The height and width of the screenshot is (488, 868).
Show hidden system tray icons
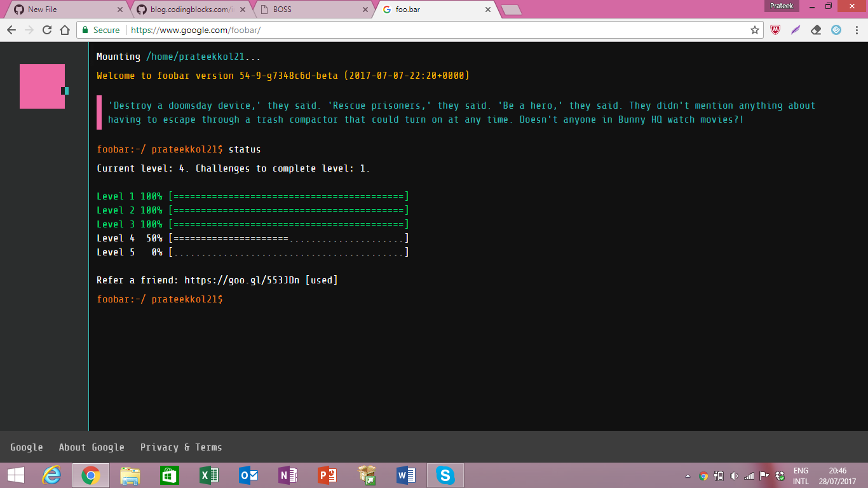688,476
